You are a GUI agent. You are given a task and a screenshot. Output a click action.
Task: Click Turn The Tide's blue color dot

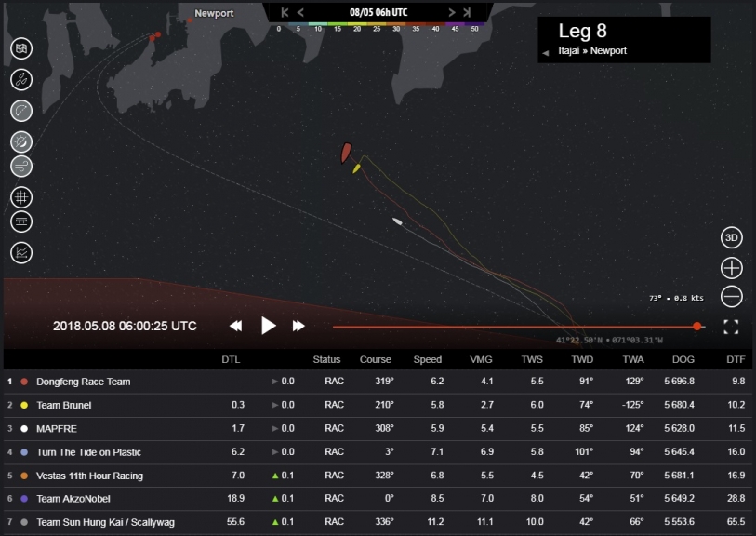pyautogui.click(x=24, y=452)
